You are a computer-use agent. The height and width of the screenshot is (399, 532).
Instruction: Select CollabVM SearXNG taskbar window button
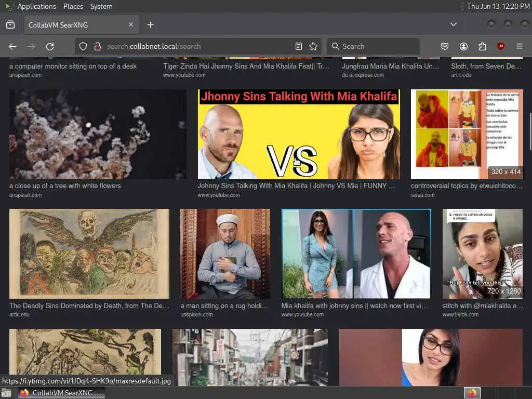coord(61,393)
